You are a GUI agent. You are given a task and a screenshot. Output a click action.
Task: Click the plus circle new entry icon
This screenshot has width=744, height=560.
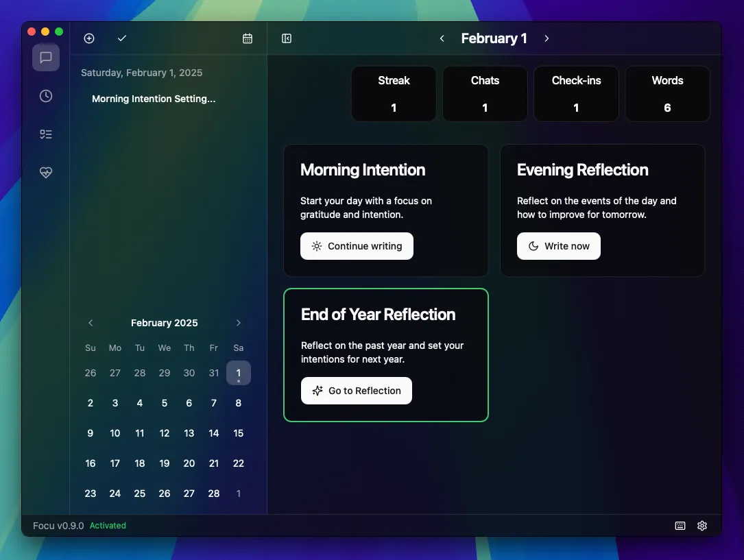coord(89,38)
